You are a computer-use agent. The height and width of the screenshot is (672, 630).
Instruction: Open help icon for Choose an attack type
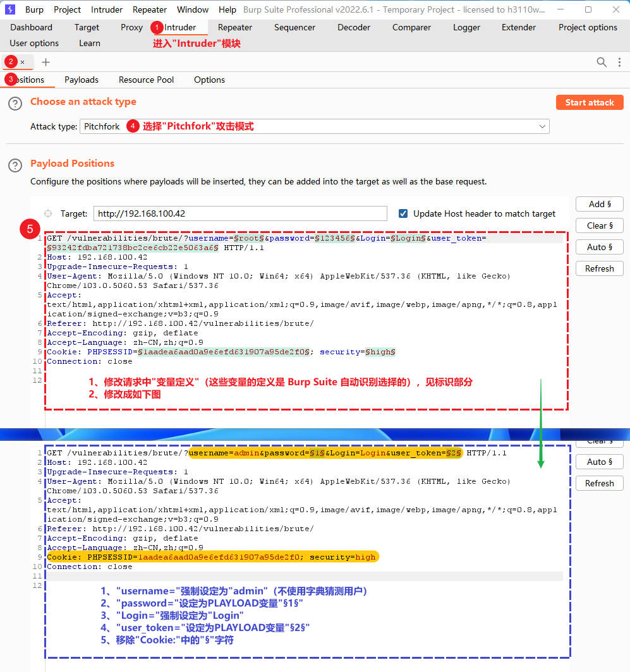tap(15, 104)
